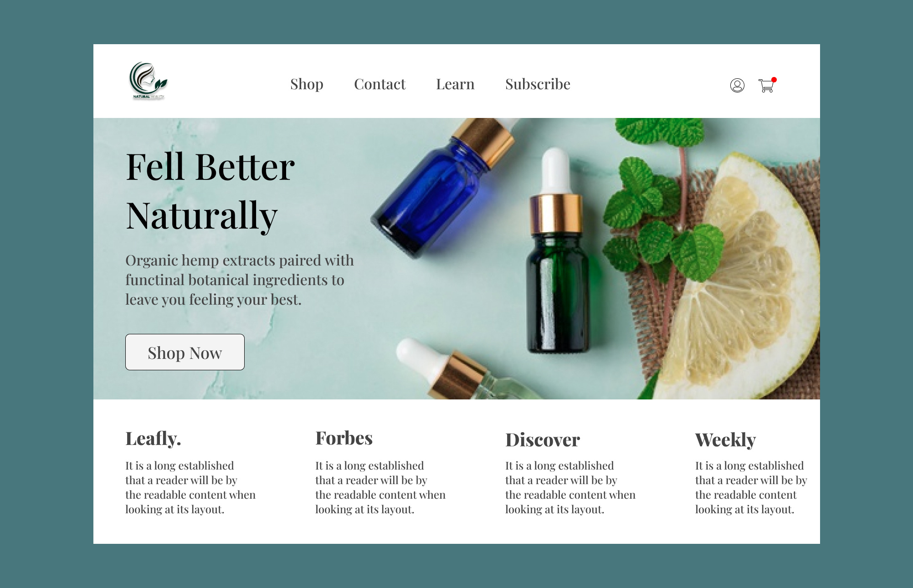The image size is (913, 588).
Task: Click the Natural Beauty logo
Action: pos(148,81)
